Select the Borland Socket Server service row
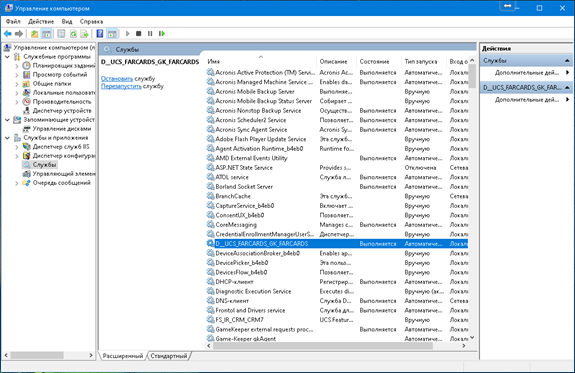The image size is (575, 373). point(337,187)
